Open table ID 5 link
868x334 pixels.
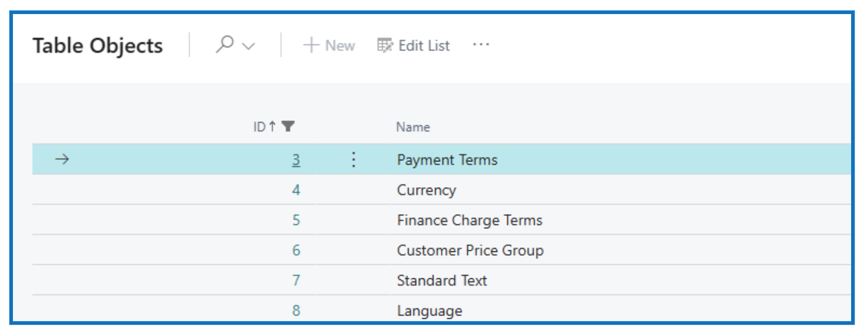click(296, 220)
